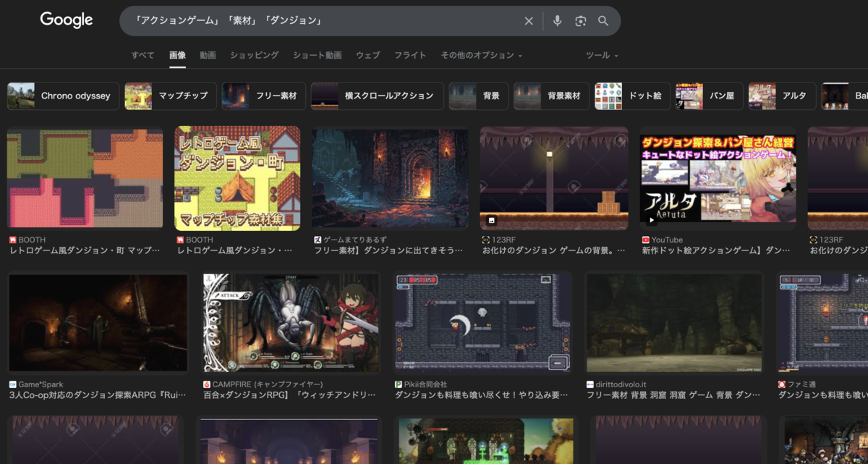Open the 動画 tab
This screenshot has height=464, width=868.
tap(208, 55)
